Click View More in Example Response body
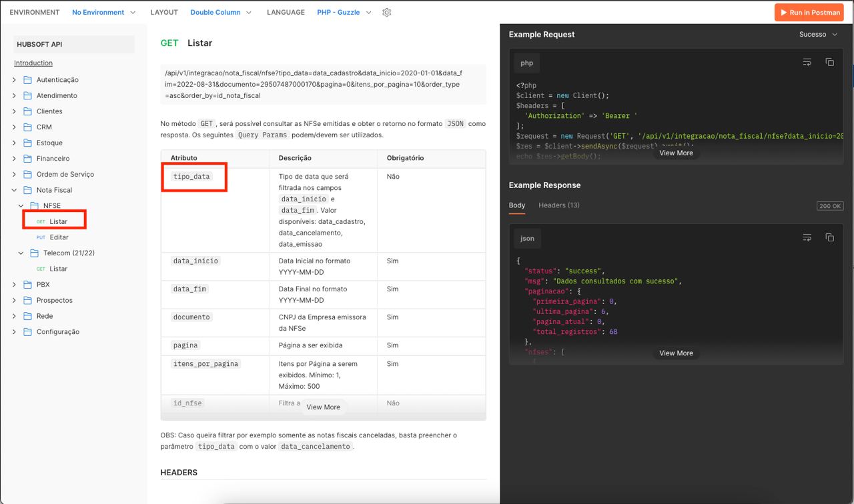The image size is (854, 504). coord(677,353)
